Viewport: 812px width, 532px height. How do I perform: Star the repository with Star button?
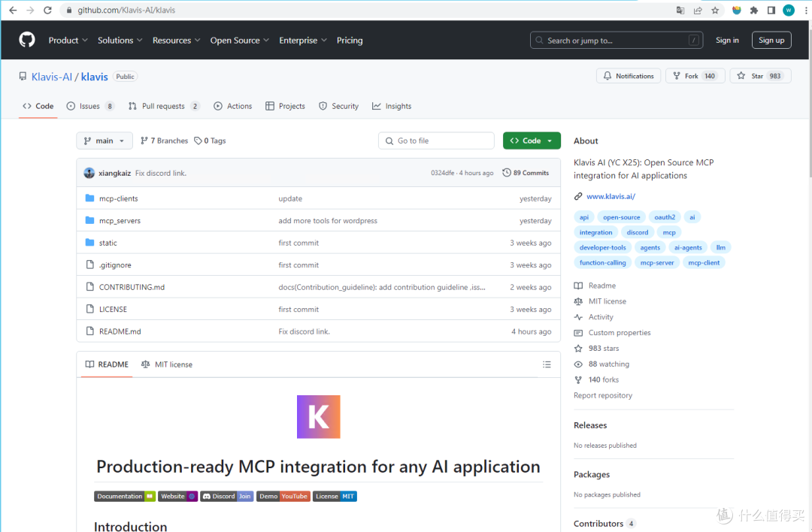[760, 76]
